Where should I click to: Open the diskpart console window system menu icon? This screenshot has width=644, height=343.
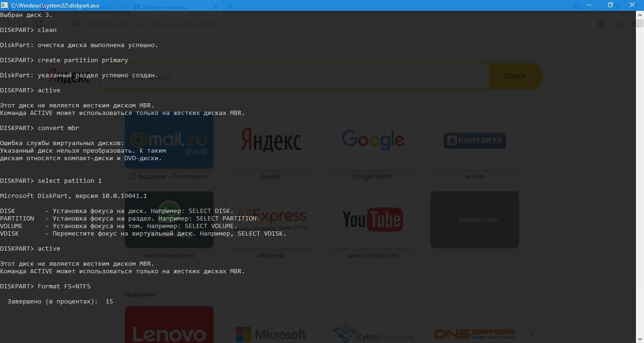click(x=5, y=5)
